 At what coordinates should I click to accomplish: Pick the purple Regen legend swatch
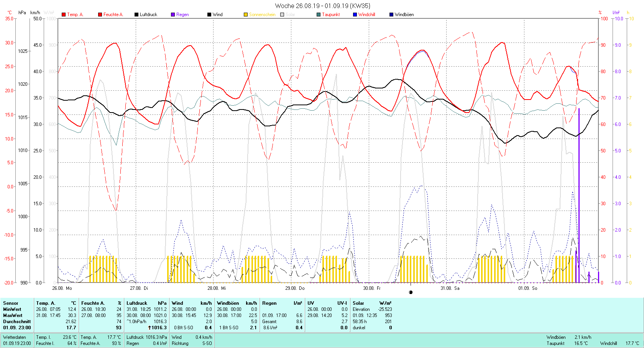[173, 15]
